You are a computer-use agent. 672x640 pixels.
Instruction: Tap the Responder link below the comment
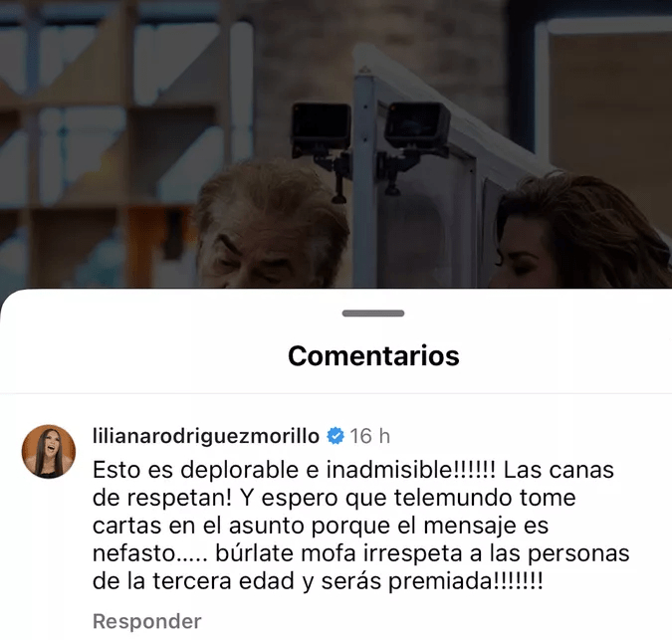pyautogui.click(x=147, y=621)
